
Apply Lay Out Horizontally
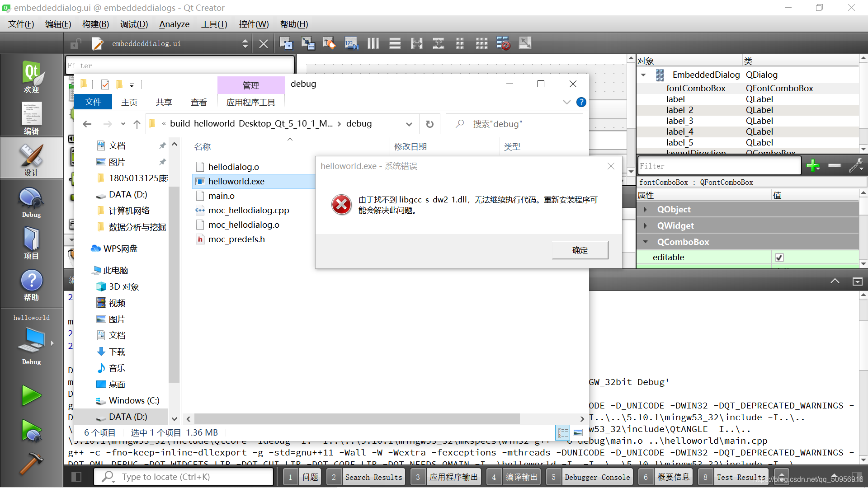click(373, 43)
